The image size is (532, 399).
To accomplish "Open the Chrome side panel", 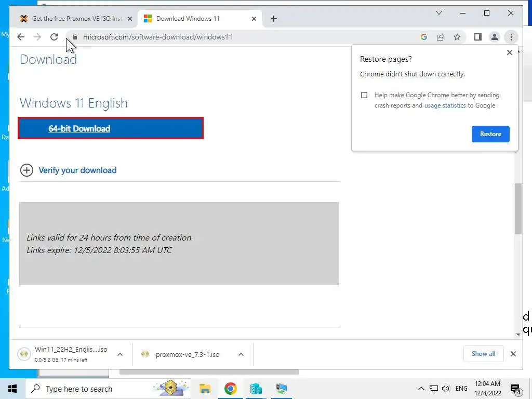I will click(x=478, y=37).
